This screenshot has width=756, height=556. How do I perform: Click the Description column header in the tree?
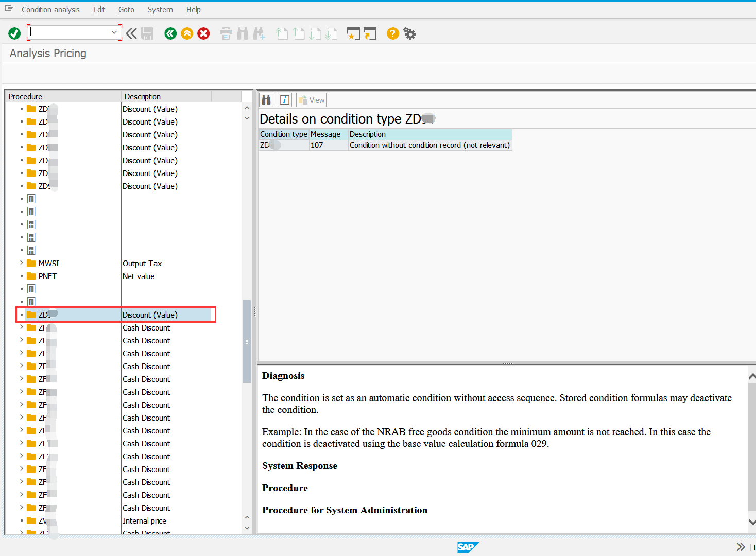166,96
